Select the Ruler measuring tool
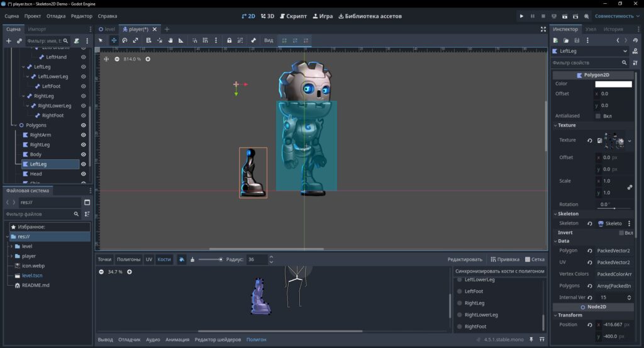The height and width of the screenshot is (348, 644). [x=180, y=40]
